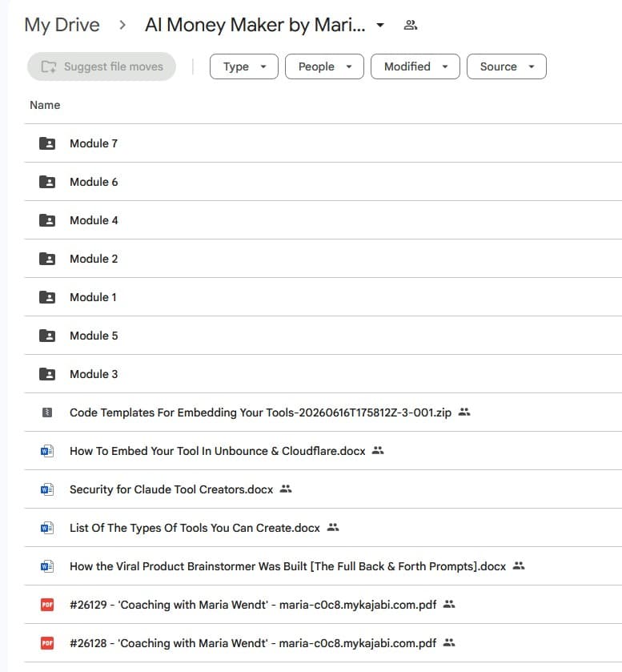
Task: Click PDF icon for #26128 Coaching file
Action: pyautogui.click(x=47, y=643)
